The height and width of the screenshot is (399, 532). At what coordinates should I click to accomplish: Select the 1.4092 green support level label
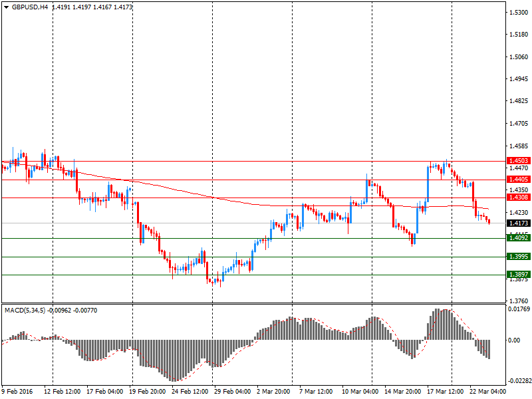tap(519, 238)
